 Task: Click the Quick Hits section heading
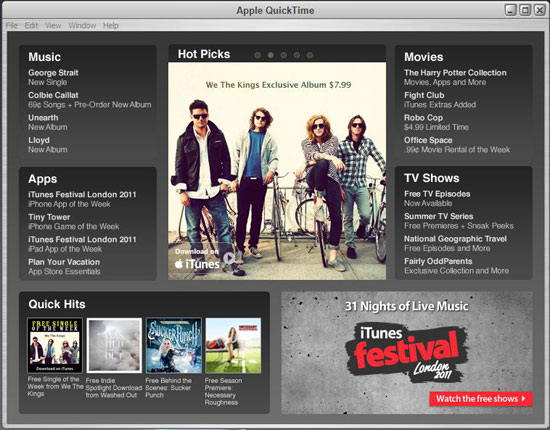click(x=57, y=304)
